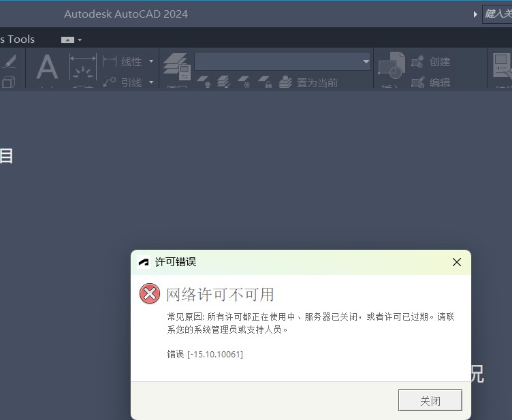Screen dimensions: 512x420
Task: Expand the Linear (线性) dimension dropdown arrow
Action: tap(151, 61)
